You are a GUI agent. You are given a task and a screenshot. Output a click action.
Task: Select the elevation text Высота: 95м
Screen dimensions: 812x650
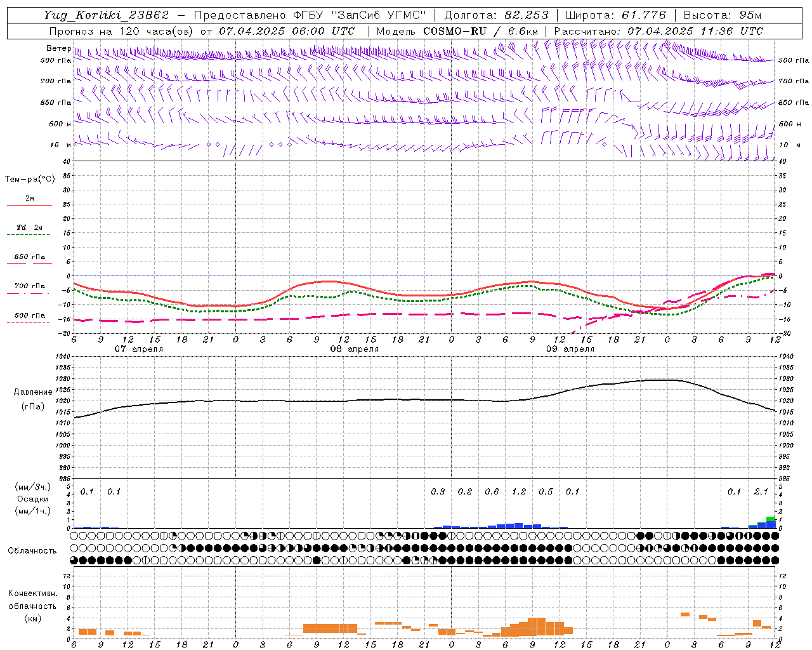[x=722, y=15]
